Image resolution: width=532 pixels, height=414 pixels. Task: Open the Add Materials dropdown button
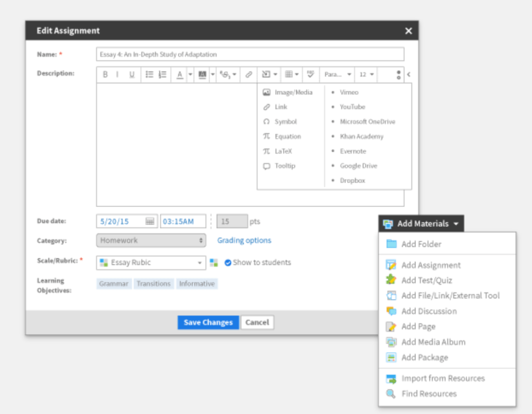[x=421, y=224]
